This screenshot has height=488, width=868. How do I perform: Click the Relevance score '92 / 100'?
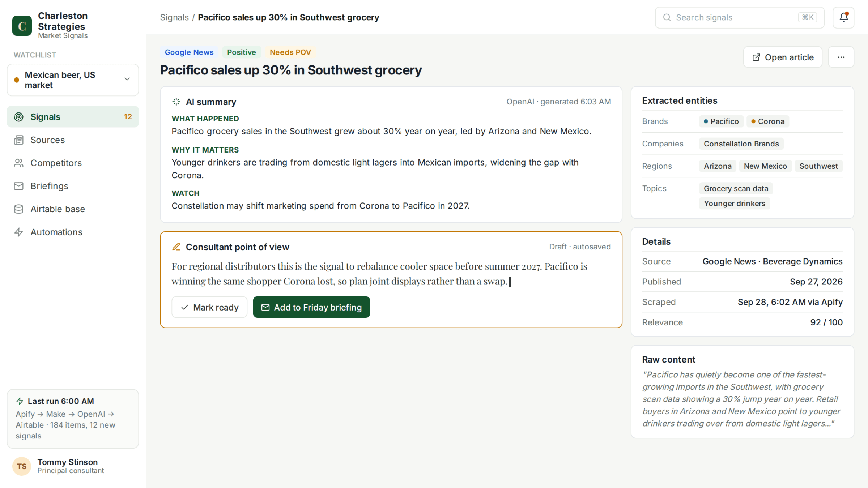click(826, 322)
